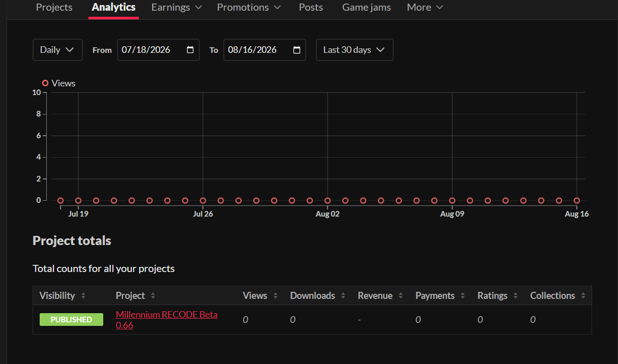
Task: Click the data point at Jul 26
Action: point(203,200)
